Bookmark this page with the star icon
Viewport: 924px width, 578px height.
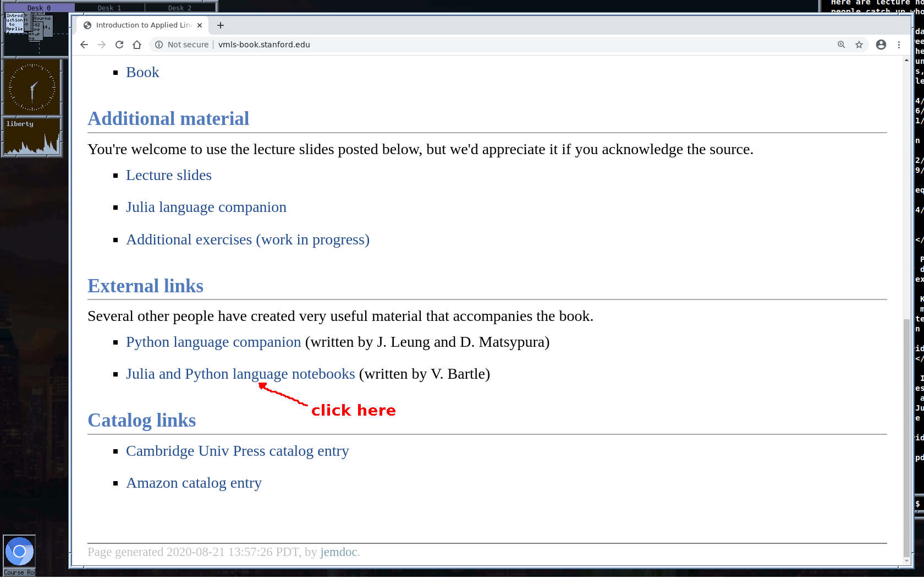point(859,45)
